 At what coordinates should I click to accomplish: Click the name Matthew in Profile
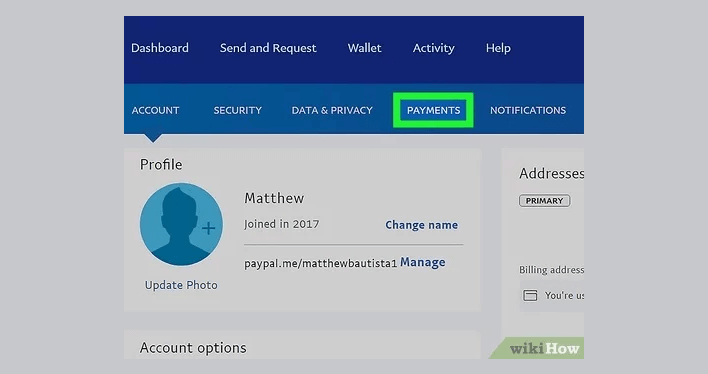coord(274,198)
